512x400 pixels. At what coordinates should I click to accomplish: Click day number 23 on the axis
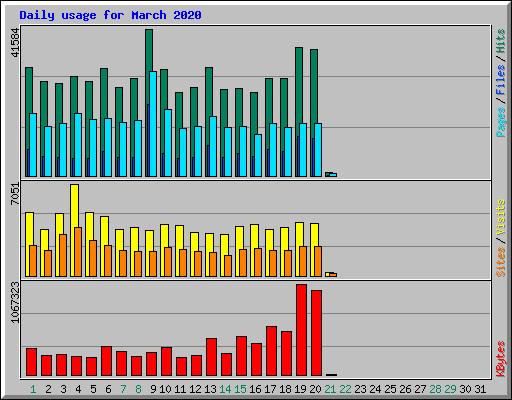[360, 389]
